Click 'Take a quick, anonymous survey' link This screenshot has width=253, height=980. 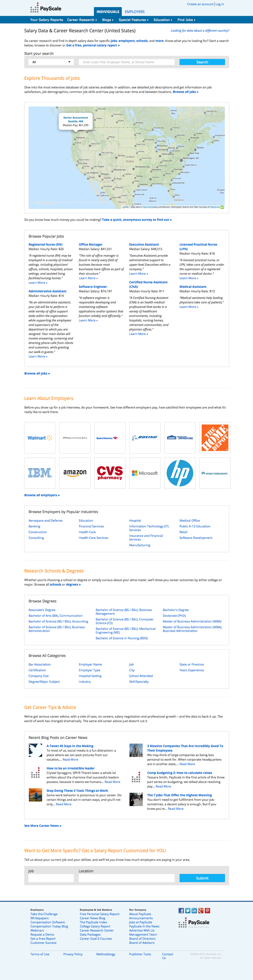[x=137, y=220]
